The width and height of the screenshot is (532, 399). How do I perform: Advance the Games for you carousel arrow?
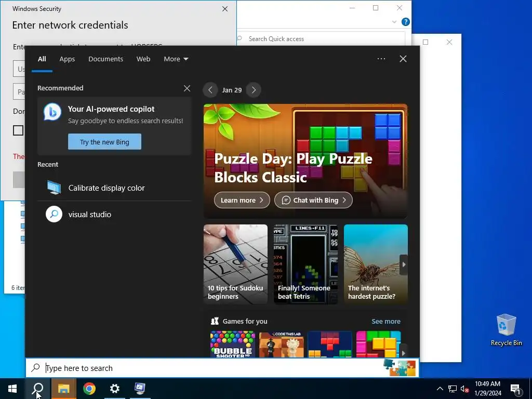click(x=403, y=353)
